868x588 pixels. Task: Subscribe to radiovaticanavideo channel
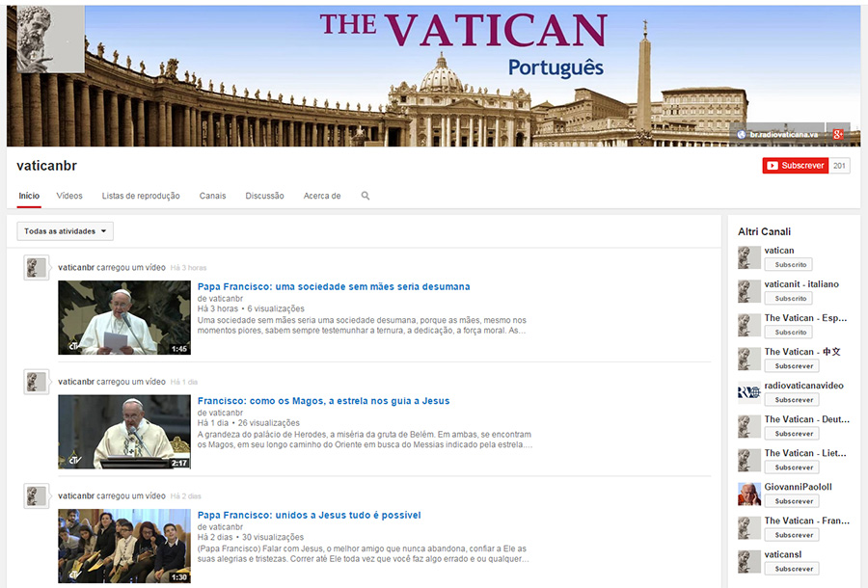(792, 399)
